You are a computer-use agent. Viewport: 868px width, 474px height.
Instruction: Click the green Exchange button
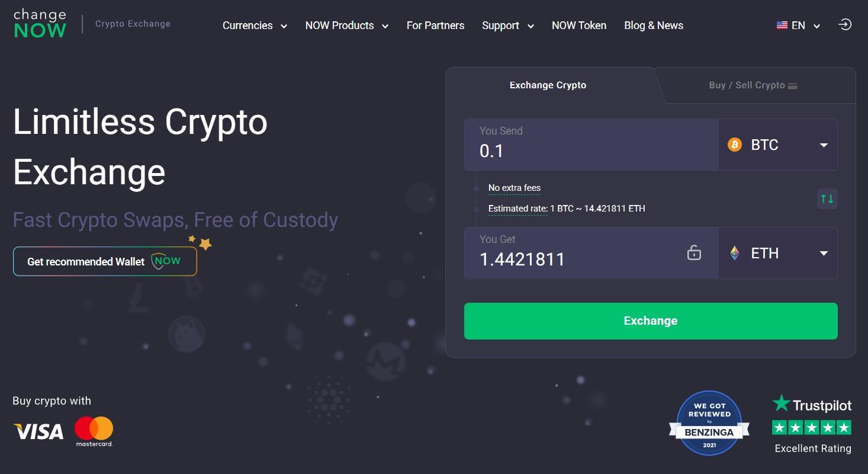651,321
